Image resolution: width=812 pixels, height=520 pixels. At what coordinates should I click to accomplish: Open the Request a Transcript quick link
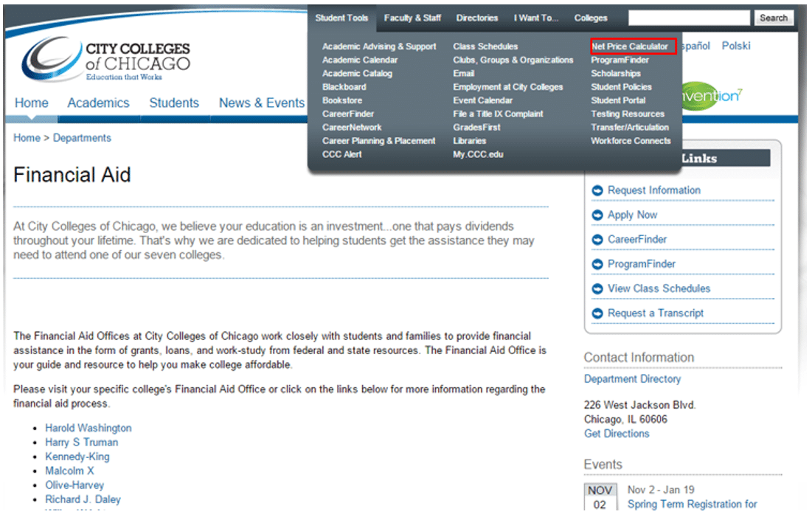point(656,313)
